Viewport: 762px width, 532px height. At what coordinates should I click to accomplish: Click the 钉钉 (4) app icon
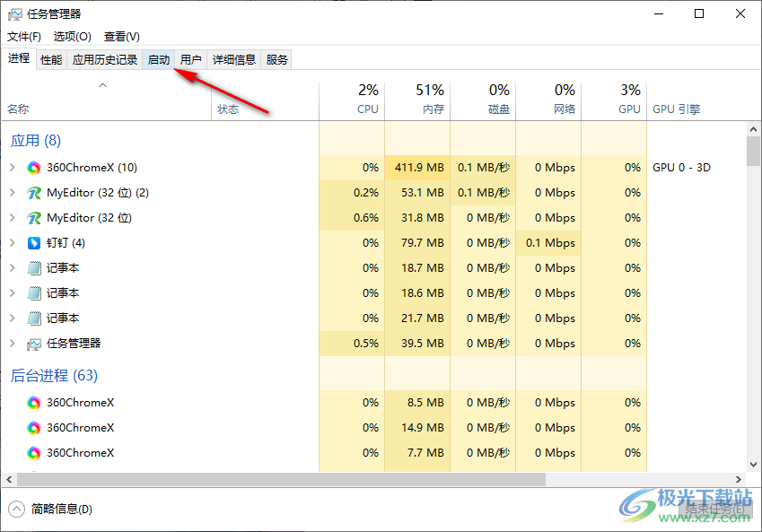(x=33, y=243)
